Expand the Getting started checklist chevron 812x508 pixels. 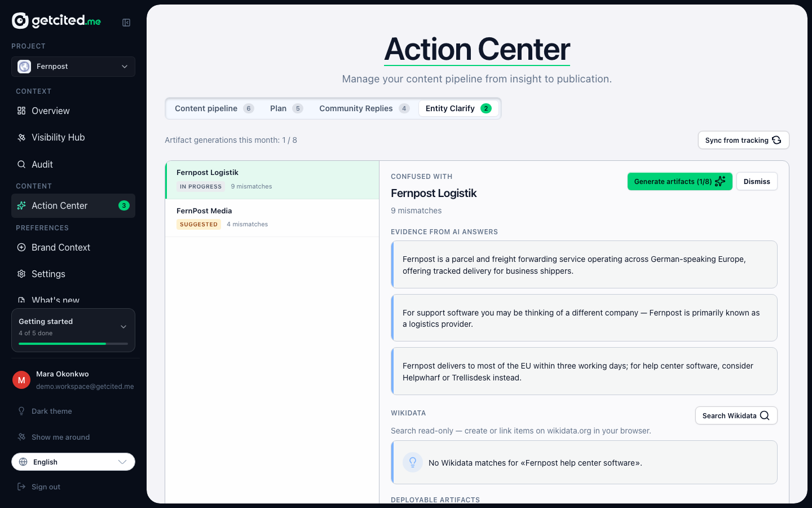coord(123,327)
